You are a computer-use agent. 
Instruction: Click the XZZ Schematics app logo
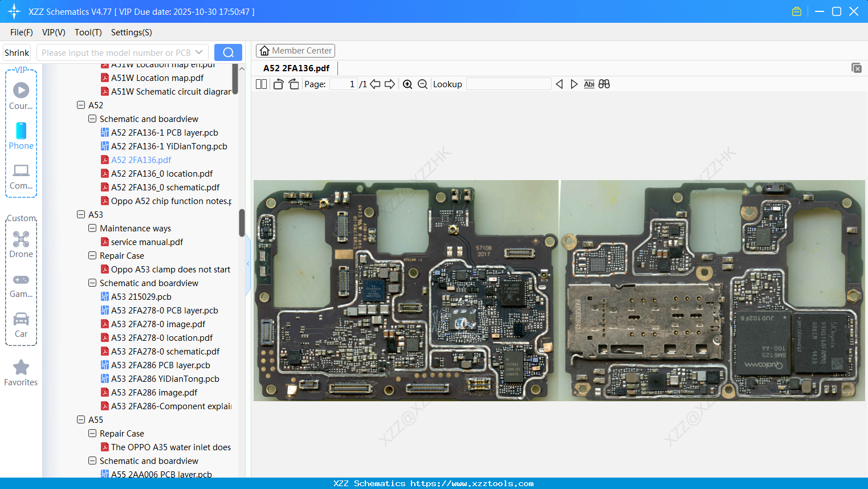(x=14, y=11)
